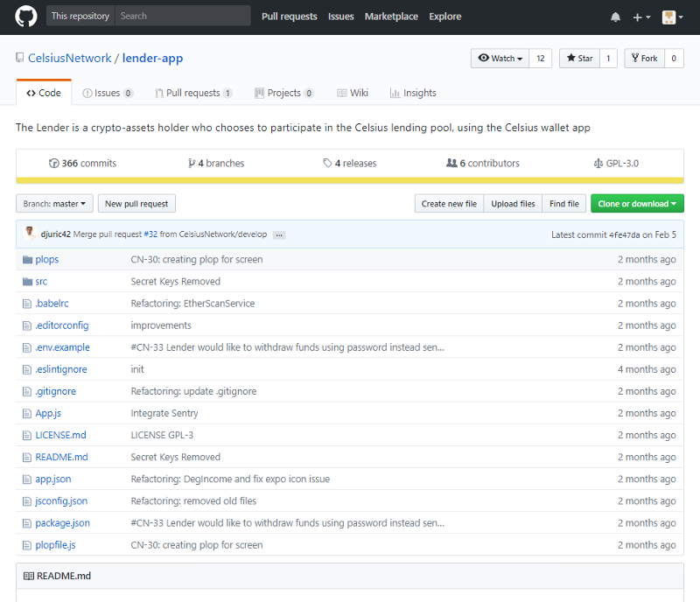Click the yellow language bar
The width and height of the screenshot is (700, 602).
point(349,180)
